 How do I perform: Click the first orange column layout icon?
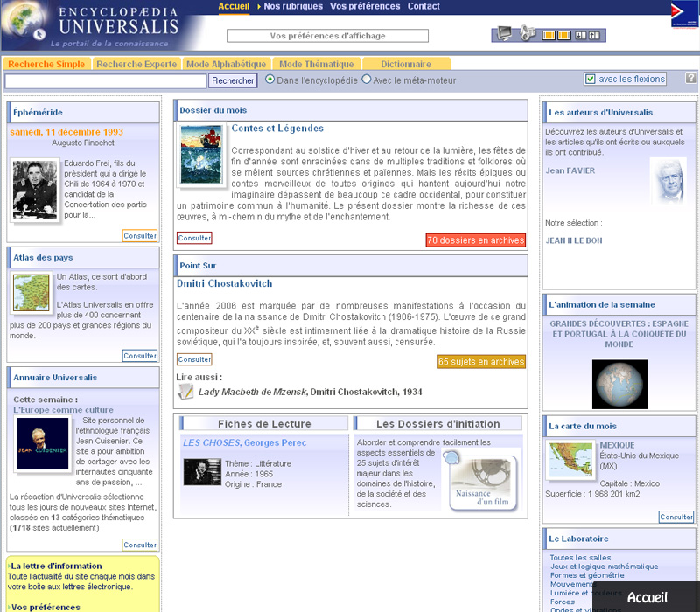coord(549,36)
